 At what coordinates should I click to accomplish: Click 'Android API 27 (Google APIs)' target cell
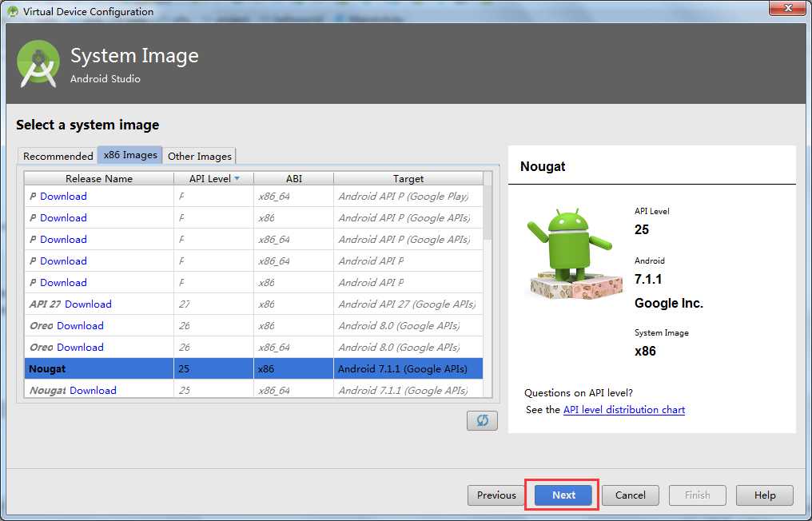[x=407, y=304]
